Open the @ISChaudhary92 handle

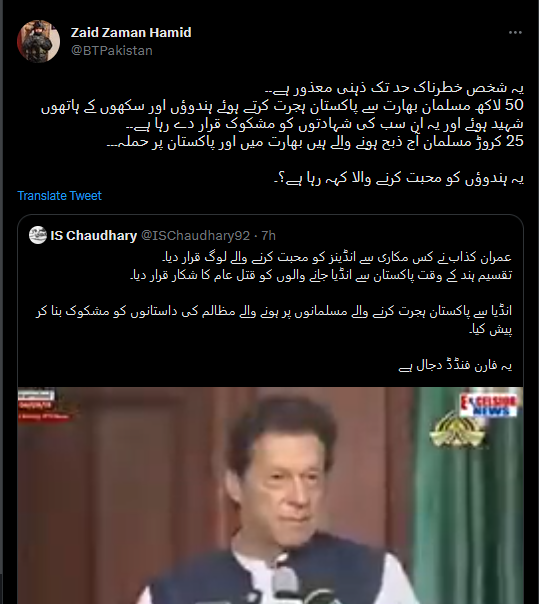point(195,235)
